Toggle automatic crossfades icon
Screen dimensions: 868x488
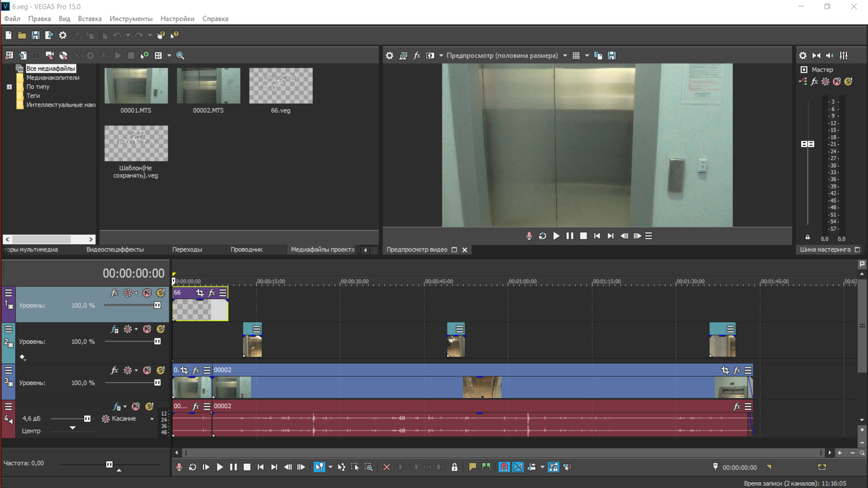[518, 467]
